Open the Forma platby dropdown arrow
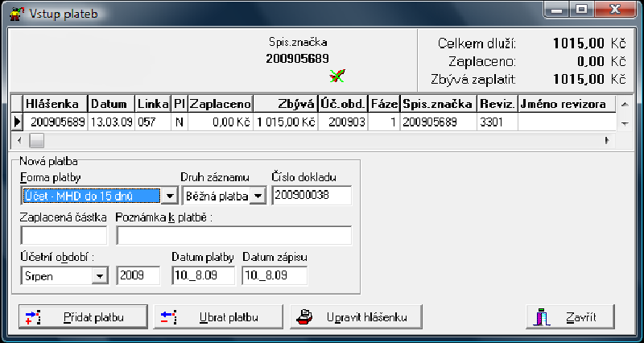The width and height of the screenshot is (644, 343). click(169, 196)
